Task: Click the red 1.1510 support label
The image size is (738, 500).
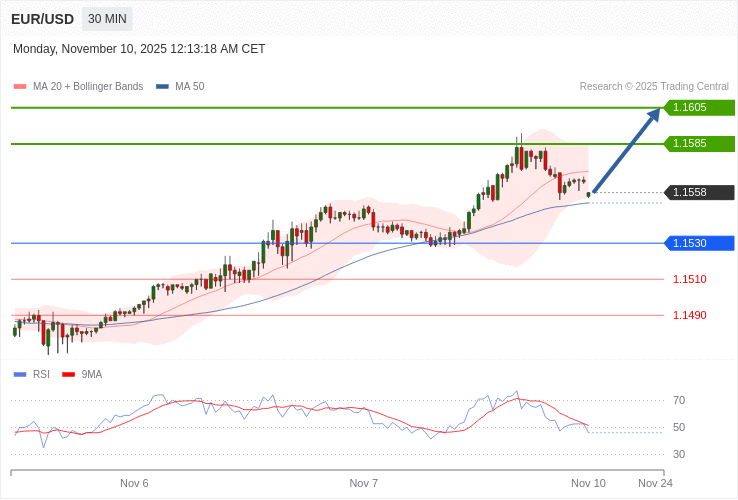Action: pos(689,279)
